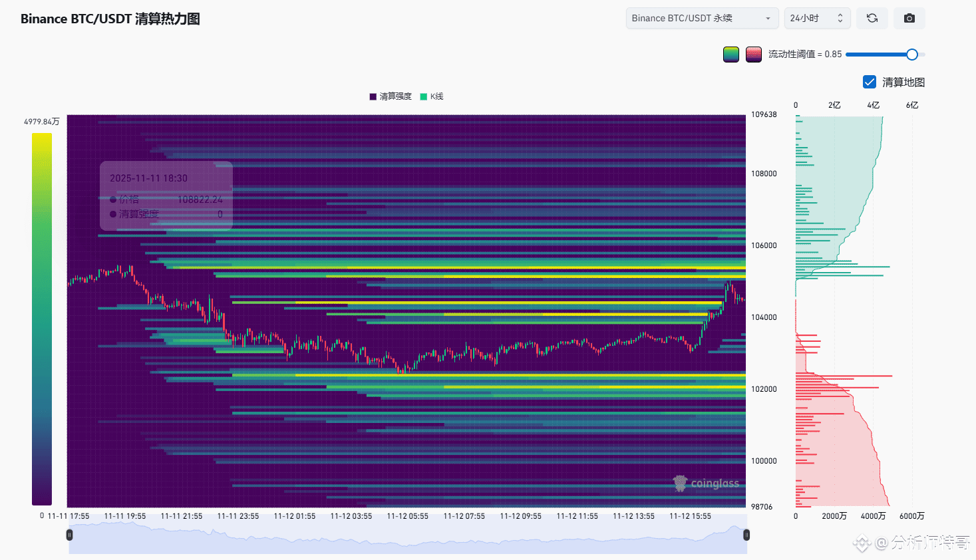The image size is (976, 560).
Task: Click the long green bar in liquidation map
Action: (x=842, y=267)
